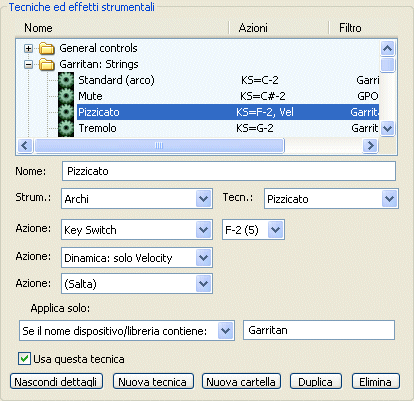Click the Azioni column header

(253, 28)
